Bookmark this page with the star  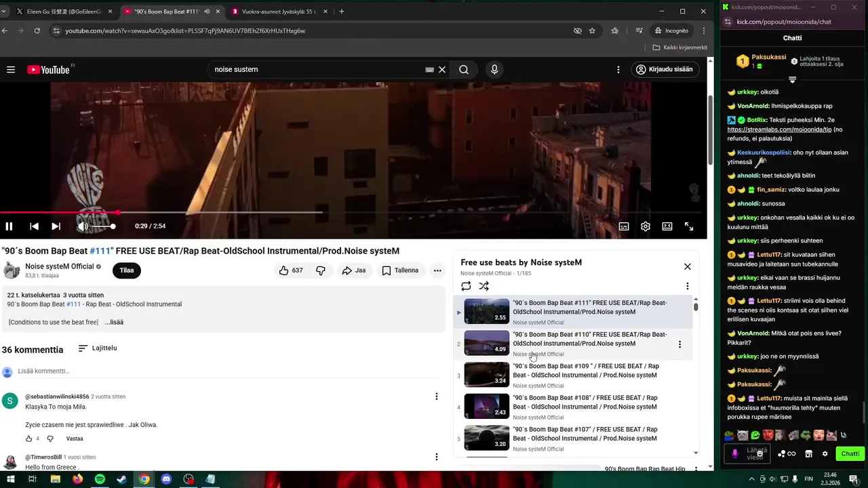click(592, 30)
